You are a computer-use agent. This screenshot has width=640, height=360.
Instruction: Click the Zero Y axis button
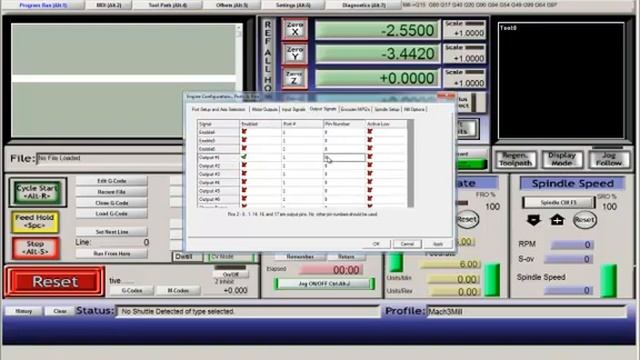(x=294, y=53)
